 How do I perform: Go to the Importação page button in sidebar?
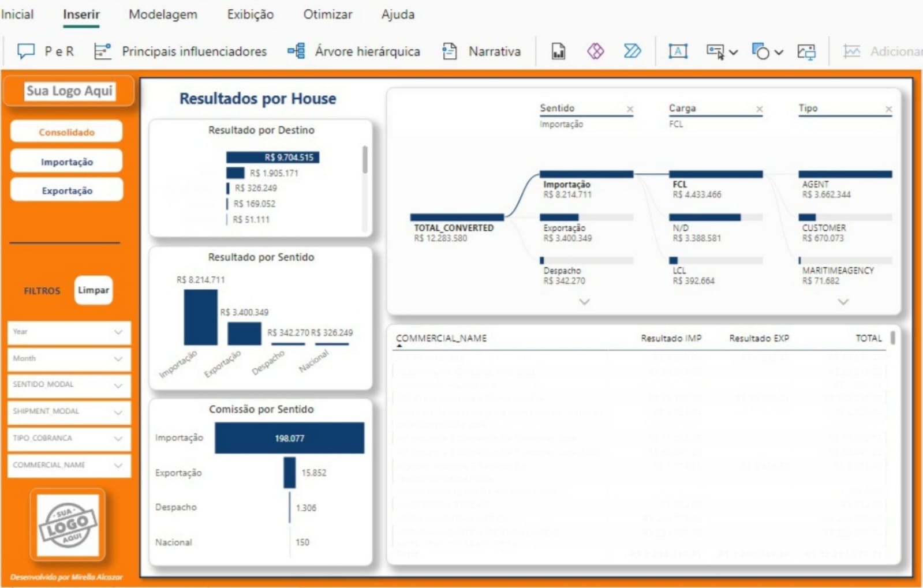(x=66, y=162)
